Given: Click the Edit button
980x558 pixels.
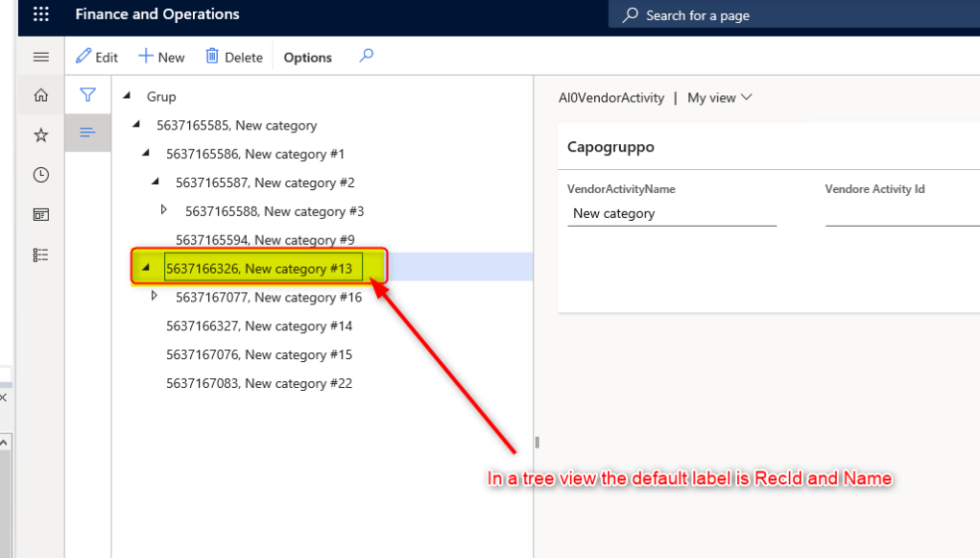Looking at the screenshot, I should tap(96, 57).
